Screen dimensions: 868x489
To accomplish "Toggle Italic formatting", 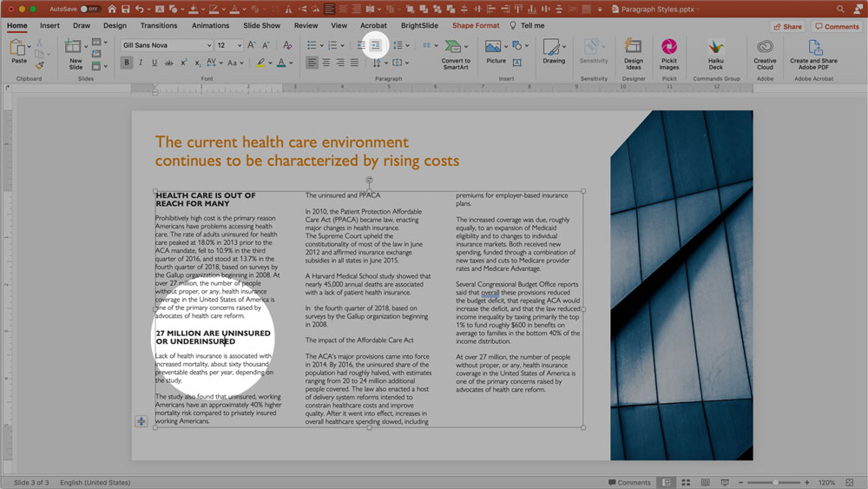I will pyautogui.click(x=141, y=63).
